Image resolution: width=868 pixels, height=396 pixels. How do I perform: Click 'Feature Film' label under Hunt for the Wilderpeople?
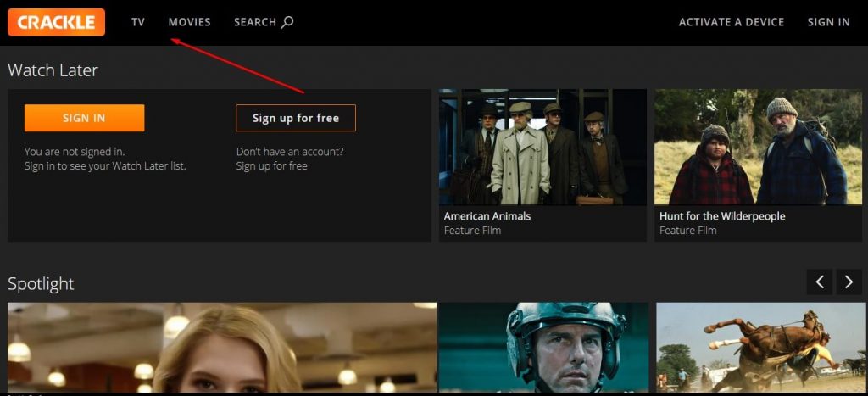click(687, 231)
